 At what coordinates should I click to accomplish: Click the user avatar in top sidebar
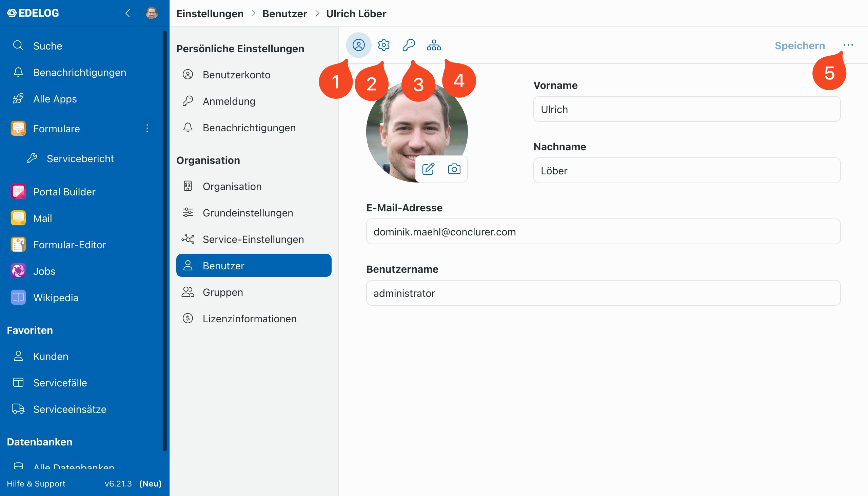tap(152, 13)
